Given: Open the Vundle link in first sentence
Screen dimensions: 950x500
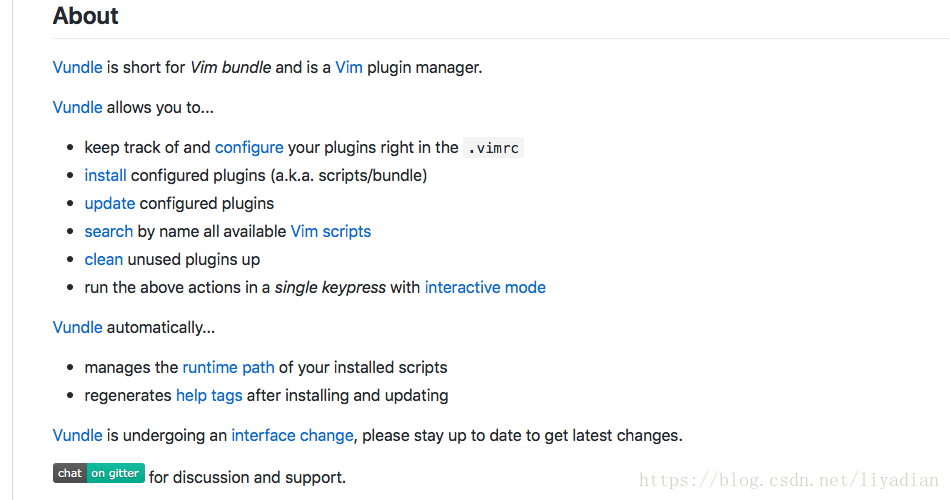Looking at the screenshot, I should click(x=78, y=67).
